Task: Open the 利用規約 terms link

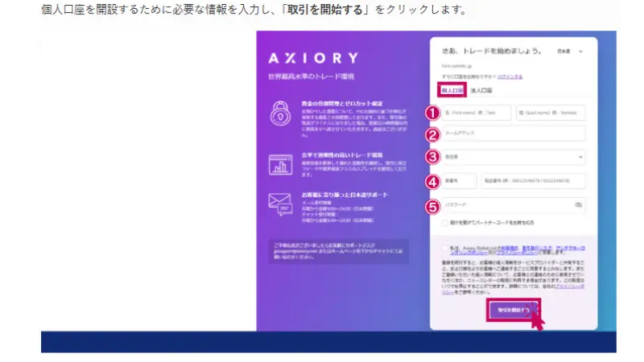Action: point(509,248)
